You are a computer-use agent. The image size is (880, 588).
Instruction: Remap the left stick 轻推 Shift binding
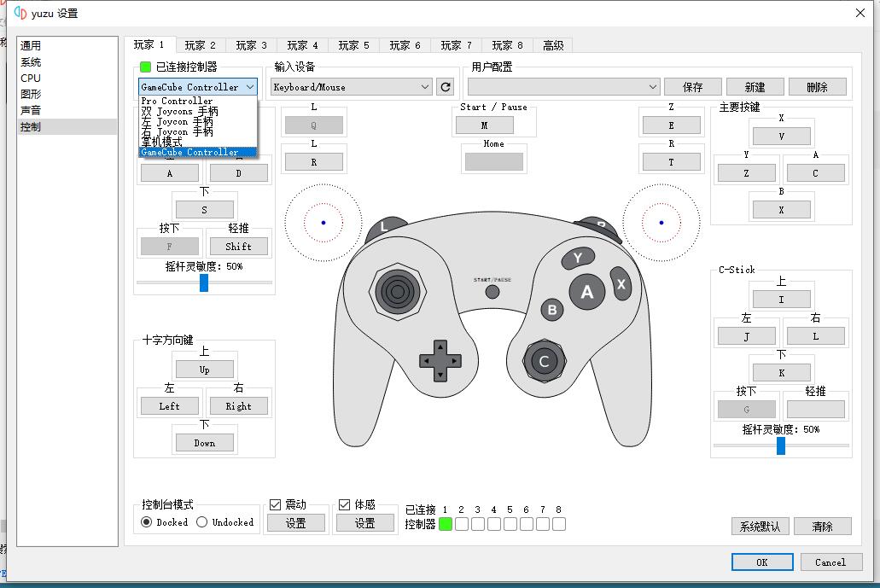[x=238, y=247]
